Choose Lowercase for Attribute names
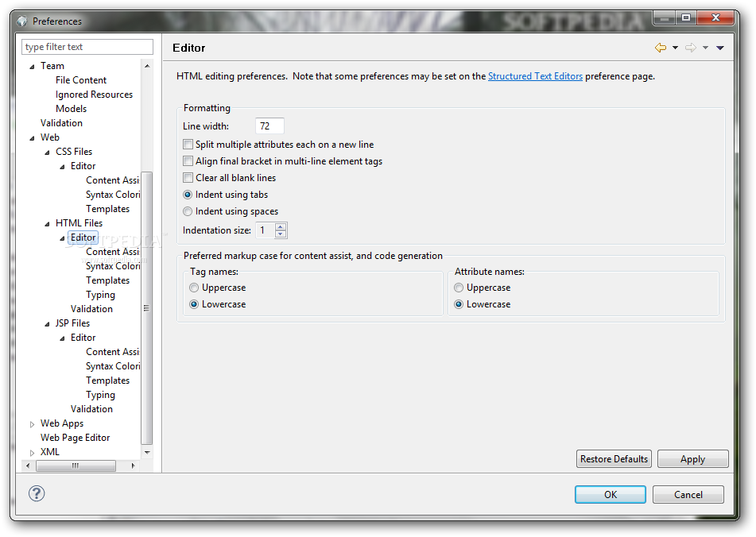 [x=459, y=304]
